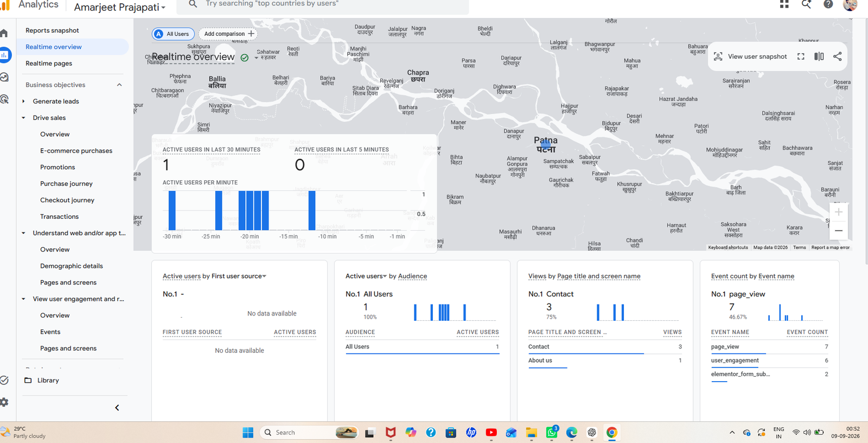Open the Google apps grid icon
868x443 pixels.
(784, 4)
